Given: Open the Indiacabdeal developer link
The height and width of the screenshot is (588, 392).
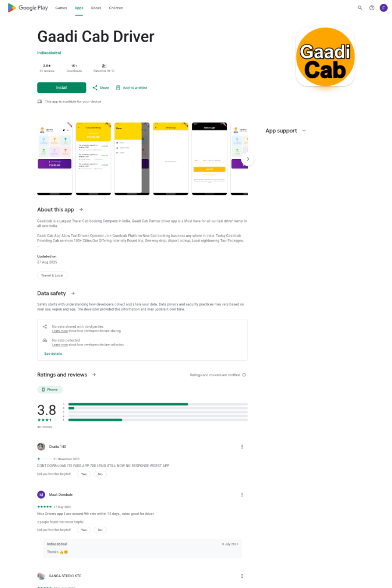Looking at the screenshot, I should tap(49, 53).
